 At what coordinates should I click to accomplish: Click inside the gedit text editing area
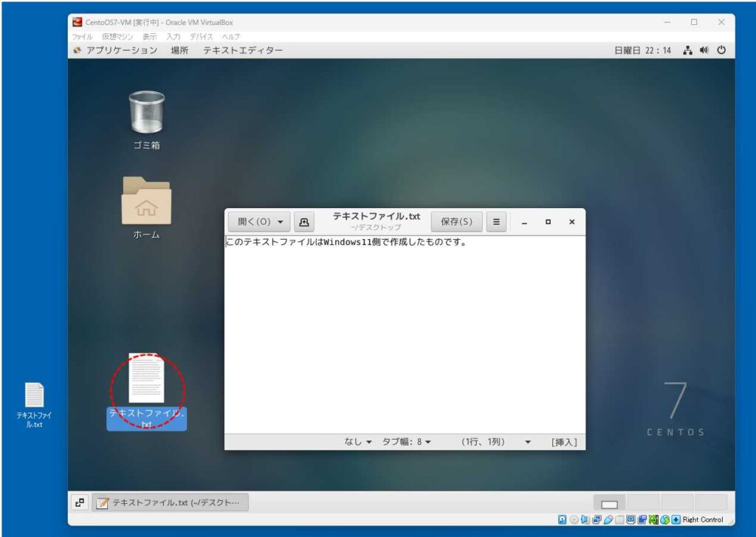(x=405, y=332)
